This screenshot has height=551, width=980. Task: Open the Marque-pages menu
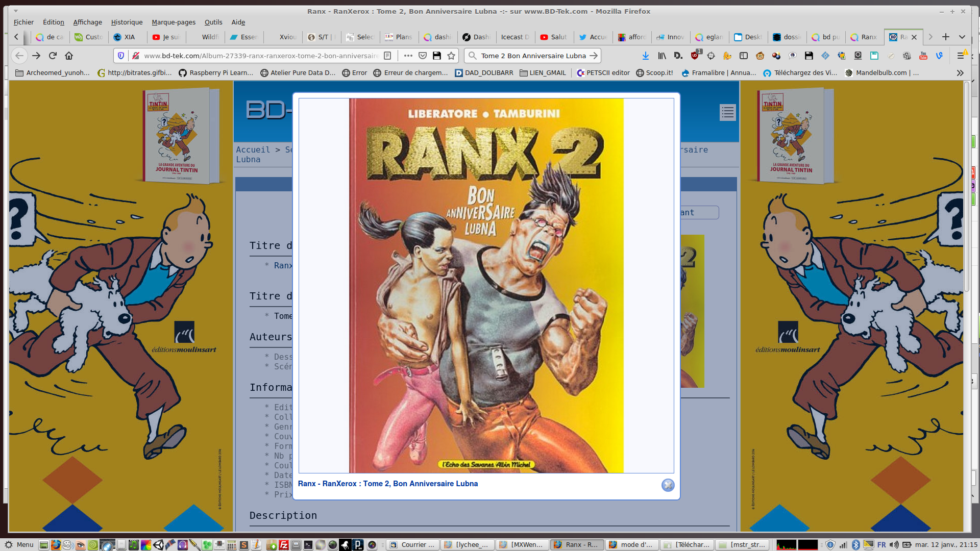click(173, 22)
